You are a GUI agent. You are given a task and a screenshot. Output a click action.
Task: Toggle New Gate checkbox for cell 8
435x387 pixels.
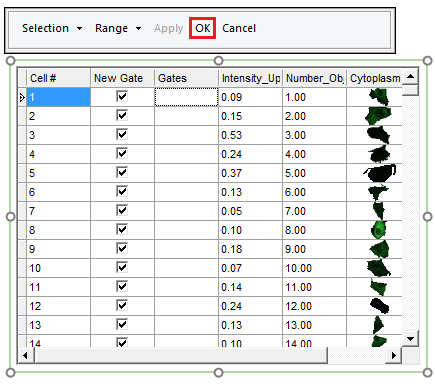[122, 230]
